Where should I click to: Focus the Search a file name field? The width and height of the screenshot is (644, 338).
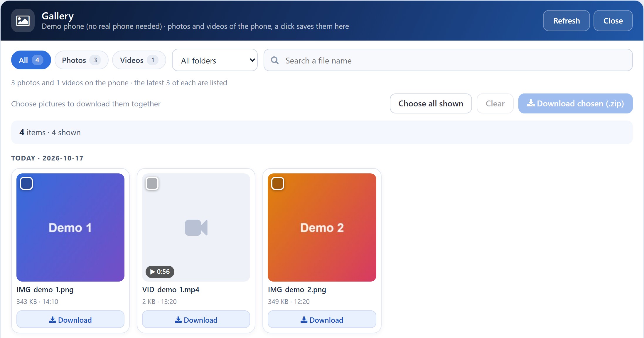448,60
